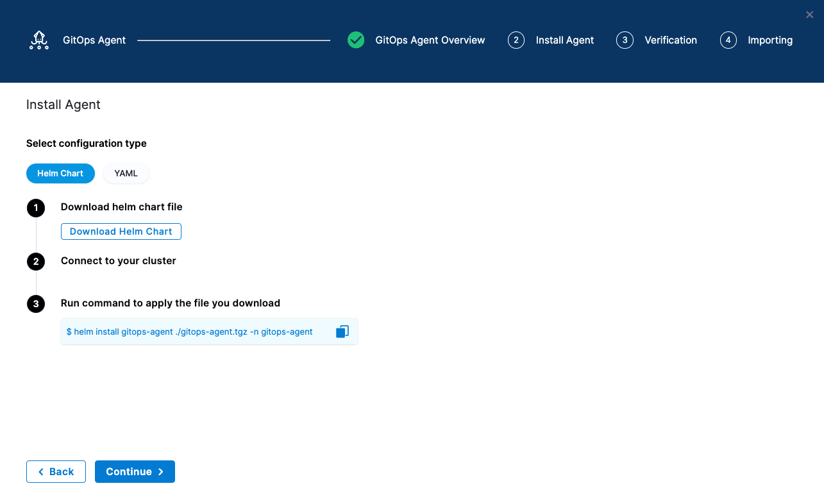Go Back to the previous step

coord(56,471)
